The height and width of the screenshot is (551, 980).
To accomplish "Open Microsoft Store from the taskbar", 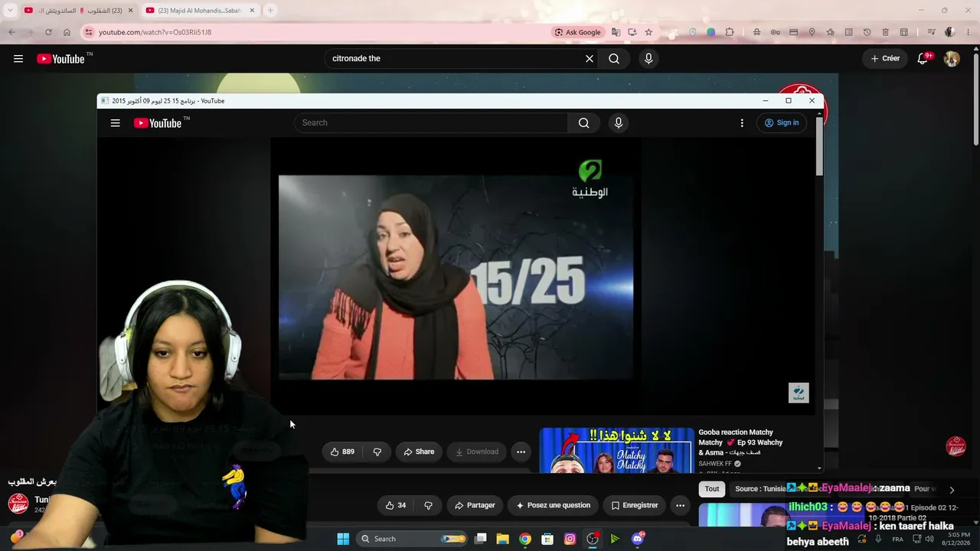I will [547, 539].
